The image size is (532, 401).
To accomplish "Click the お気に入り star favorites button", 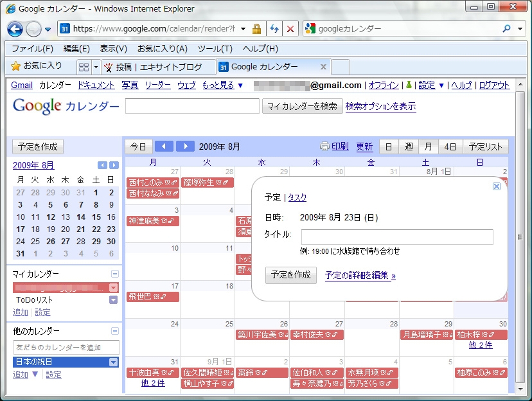I will (36, 66).
